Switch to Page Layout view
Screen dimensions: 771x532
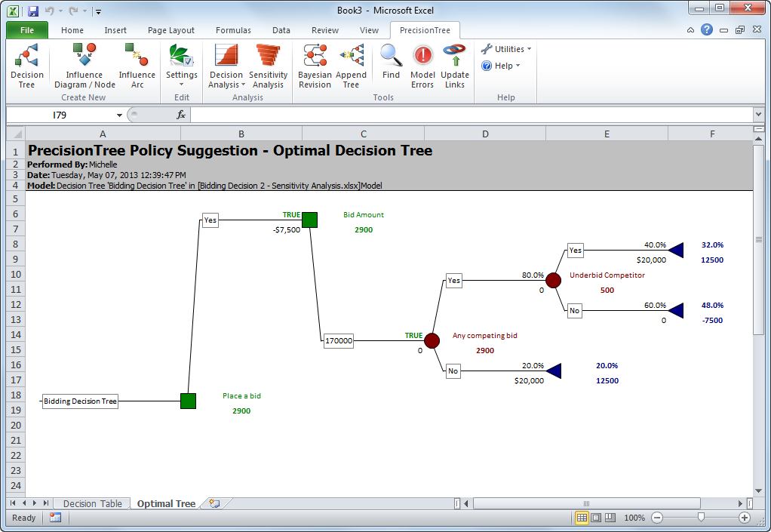[596, 517]
